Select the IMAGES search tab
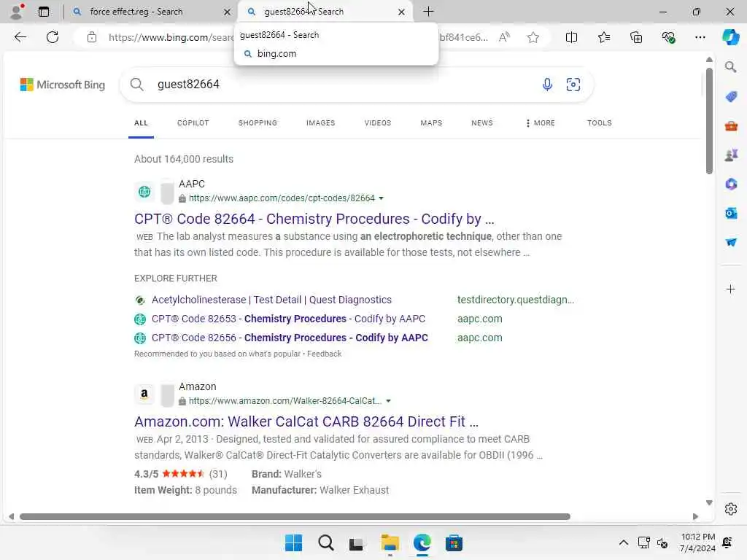 321,122
